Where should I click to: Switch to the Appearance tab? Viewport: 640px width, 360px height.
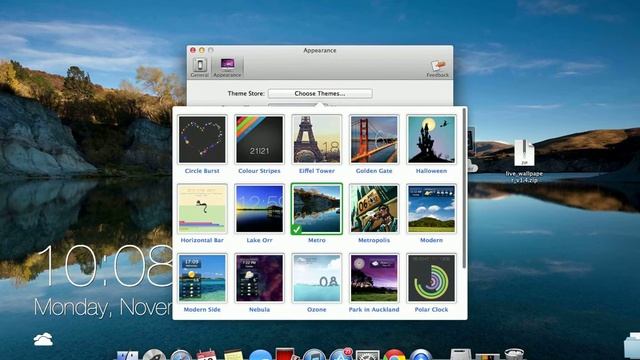click(x=227, y=68)
